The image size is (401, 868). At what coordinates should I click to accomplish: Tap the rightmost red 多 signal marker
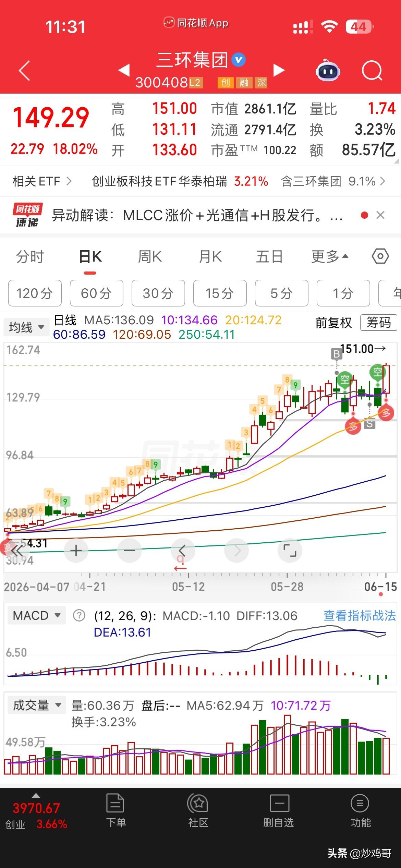[386, 413]
